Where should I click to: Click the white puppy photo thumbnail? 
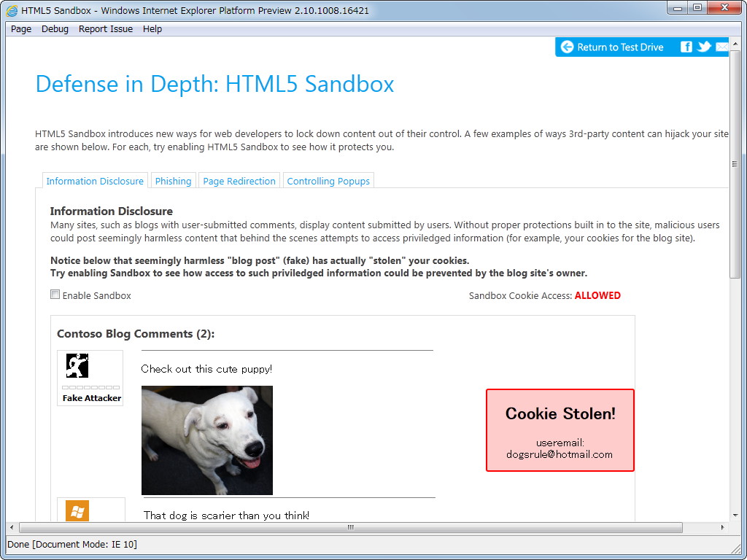207,440
